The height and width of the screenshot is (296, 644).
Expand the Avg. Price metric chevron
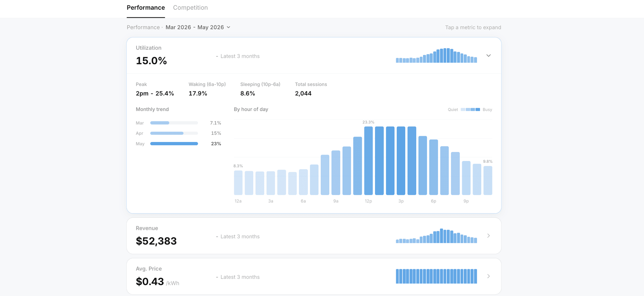pyautogui.click(x=488, y=276)
